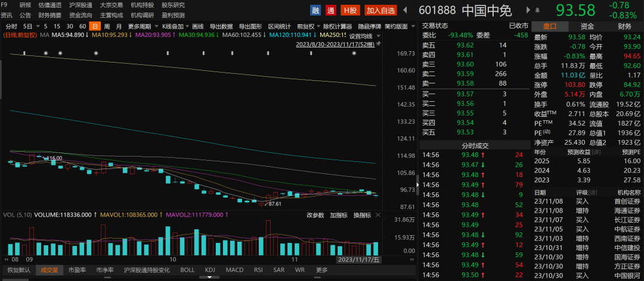Switch to the 财务 tab
The image size is (644, 281).
[x=625, y=27]
